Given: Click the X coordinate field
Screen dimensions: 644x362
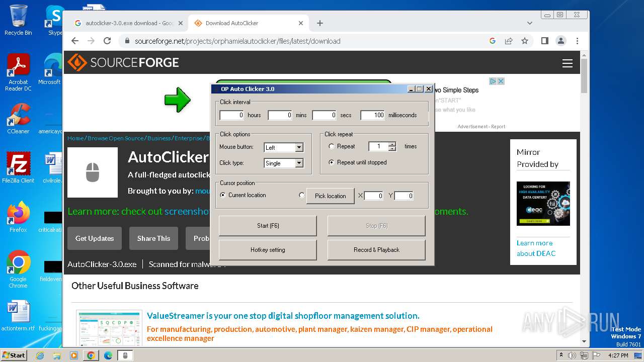Looking at the screenshot, I should [374, 196].
